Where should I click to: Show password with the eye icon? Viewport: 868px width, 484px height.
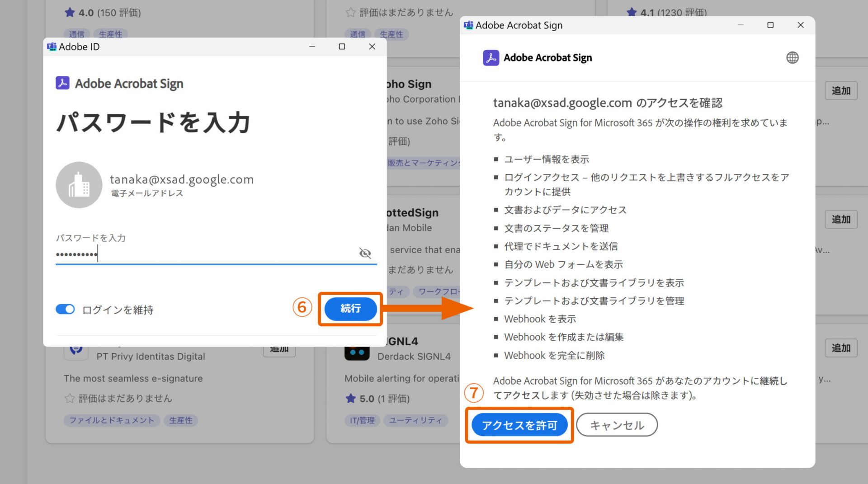(365, 253)
